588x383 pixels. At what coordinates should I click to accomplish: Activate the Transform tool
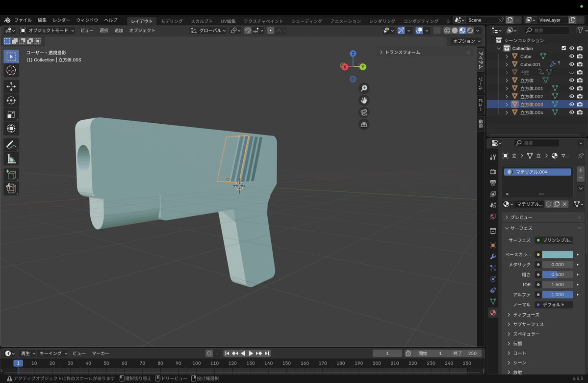11,129
